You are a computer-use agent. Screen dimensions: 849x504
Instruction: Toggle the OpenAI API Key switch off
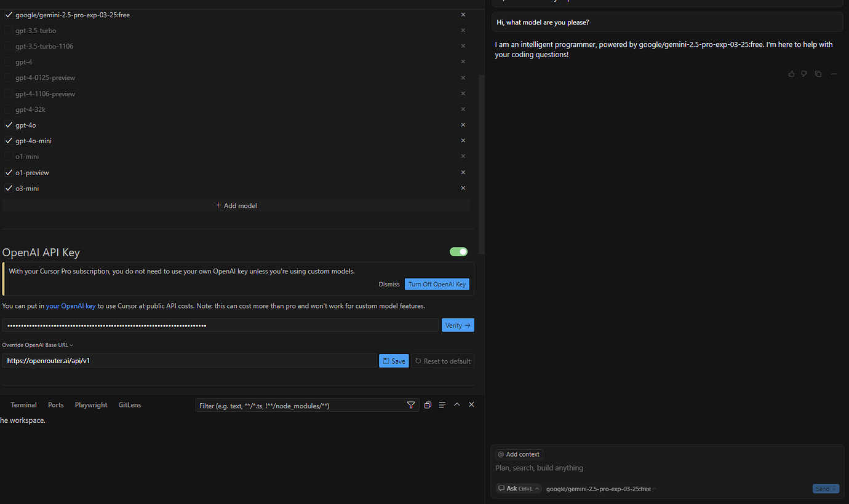459,251
